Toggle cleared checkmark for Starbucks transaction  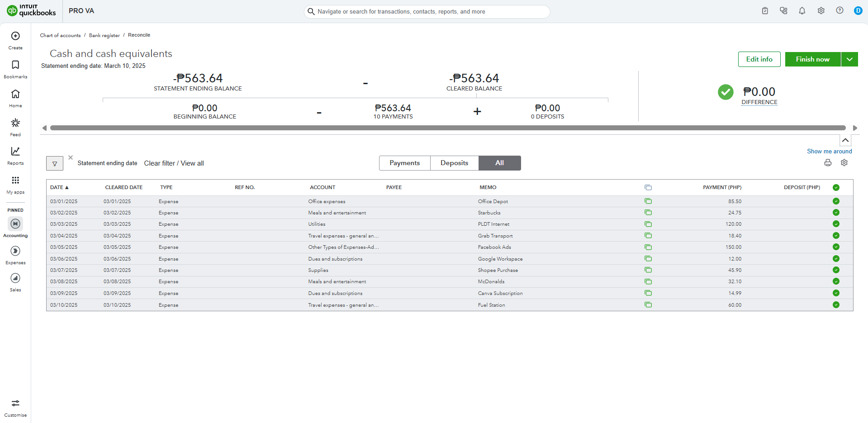point(836,213)
